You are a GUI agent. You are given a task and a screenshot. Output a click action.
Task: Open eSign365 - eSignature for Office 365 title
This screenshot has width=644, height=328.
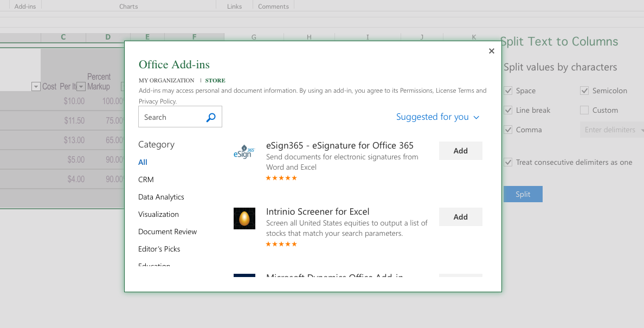point(340,145)
